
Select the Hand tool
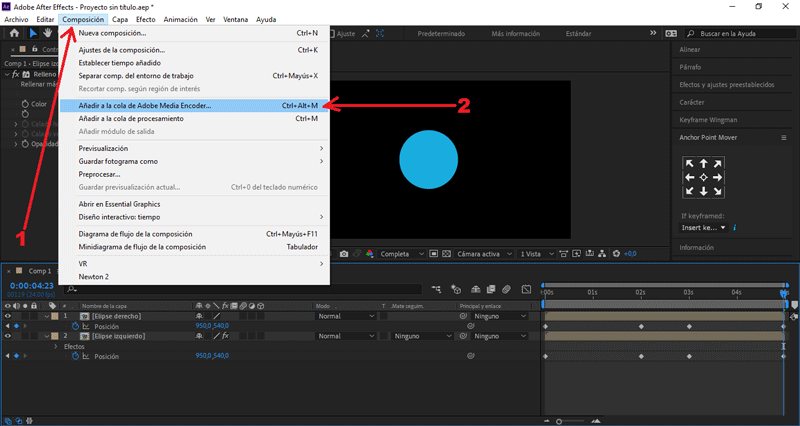47,33
